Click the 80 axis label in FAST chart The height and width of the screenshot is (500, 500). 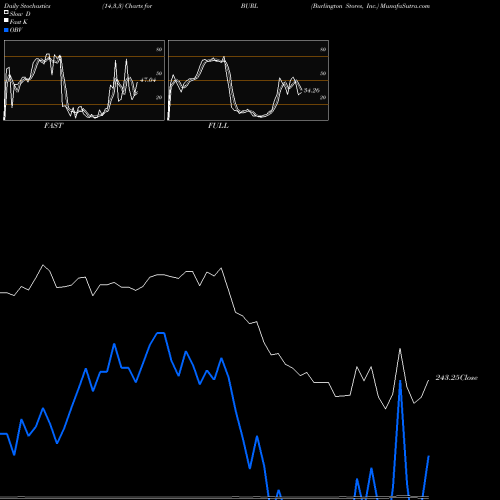pos(159,49)
